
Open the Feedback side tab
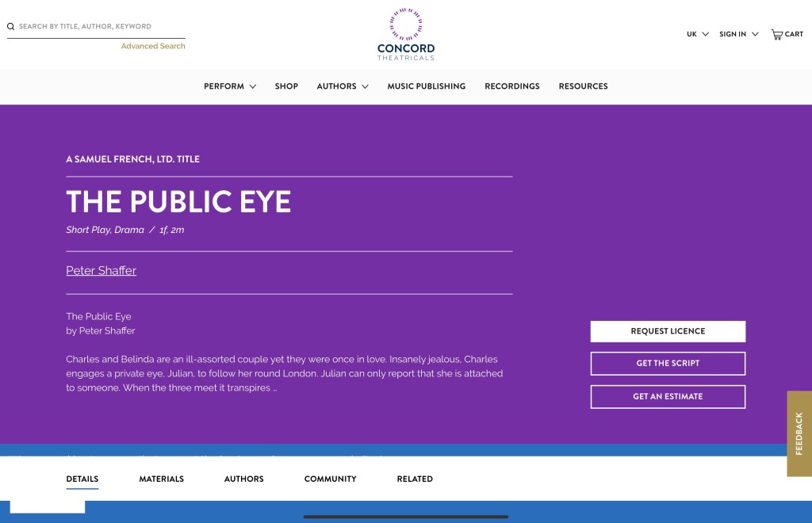[799, 433]
